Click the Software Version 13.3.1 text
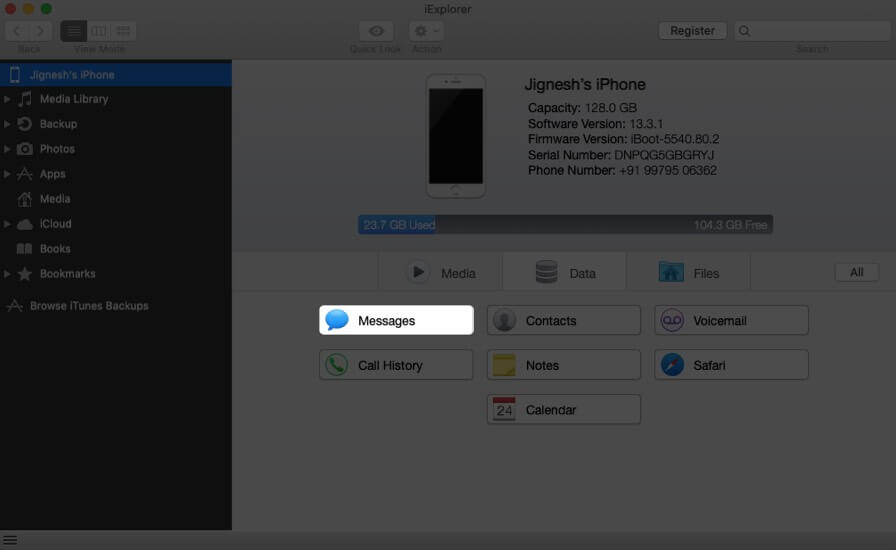896x550 pixels. (595, 123)
